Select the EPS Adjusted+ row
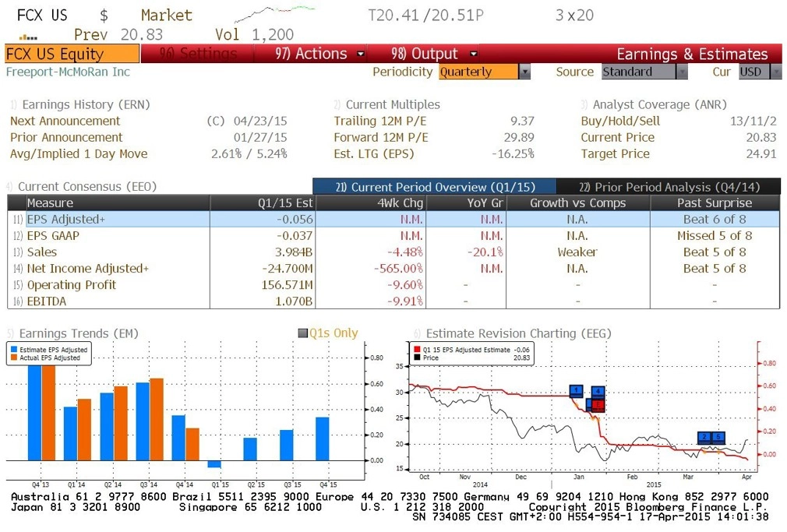Viewport: 787px width, 532px height. 393,219
